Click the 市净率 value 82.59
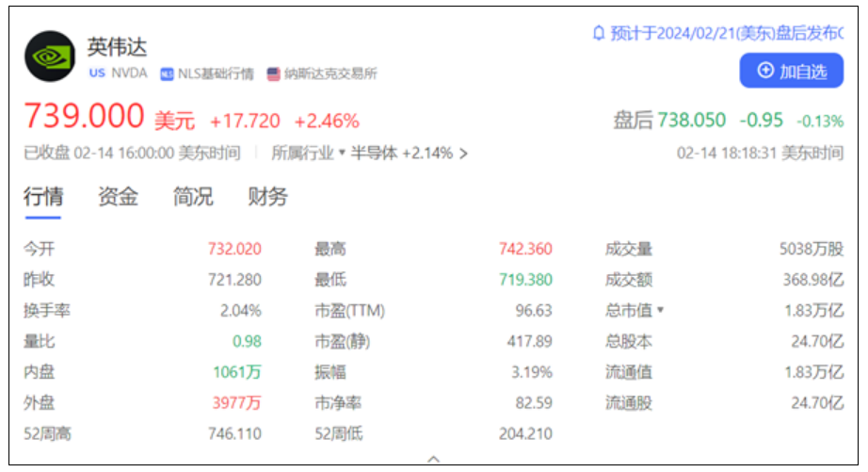 pos(534,402)
